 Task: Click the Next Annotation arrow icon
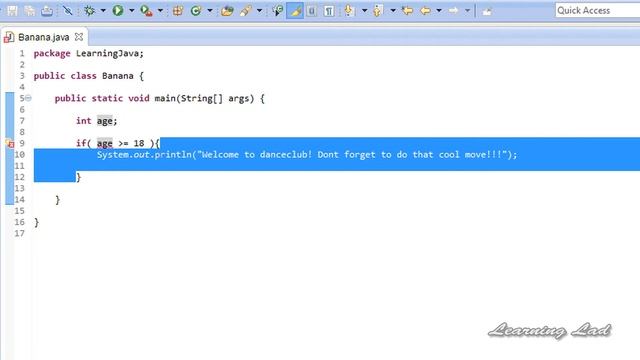point(349,11)
